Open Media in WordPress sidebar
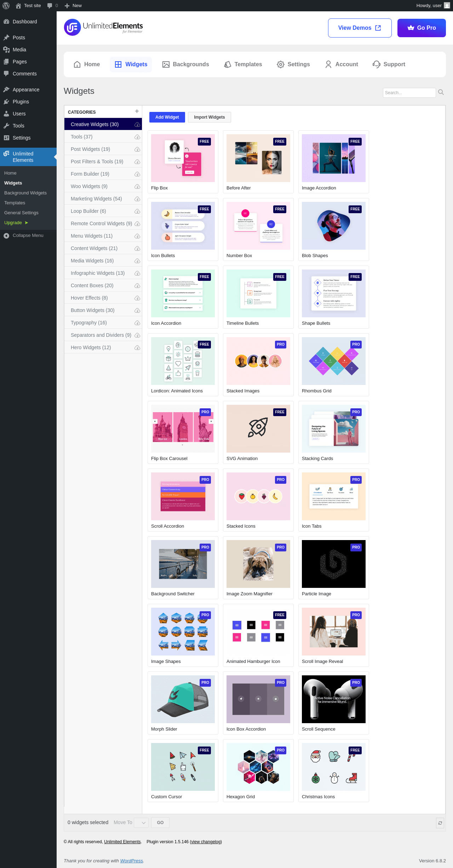This screenshot has width=453, height=868. pyautogui.click(x=28, y=50)
